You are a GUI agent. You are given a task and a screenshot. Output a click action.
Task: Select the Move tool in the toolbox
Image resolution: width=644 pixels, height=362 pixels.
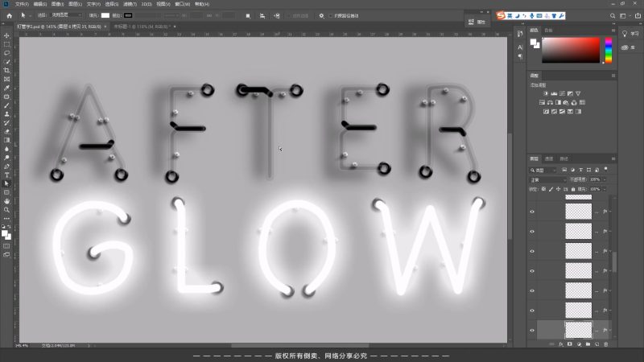6,35
